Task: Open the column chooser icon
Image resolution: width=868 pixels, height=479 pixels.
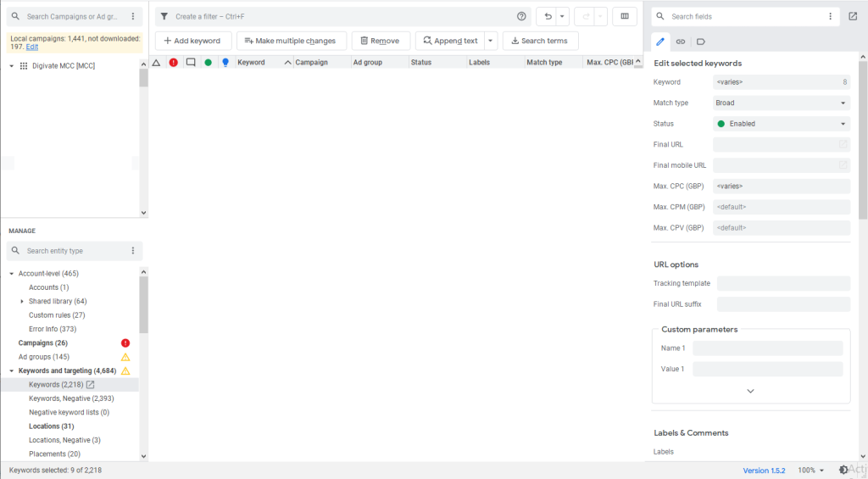Action: (x=625, y=17)
